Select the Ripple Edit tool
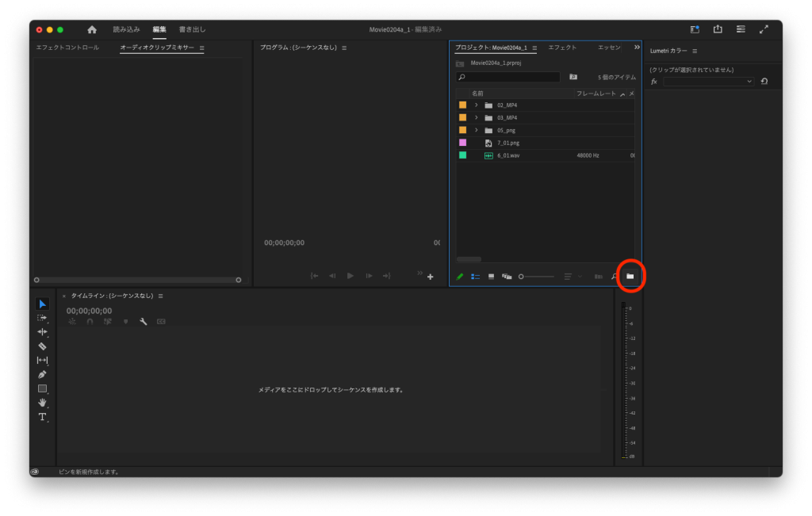The image size is (812, 516). pos(42,332)
